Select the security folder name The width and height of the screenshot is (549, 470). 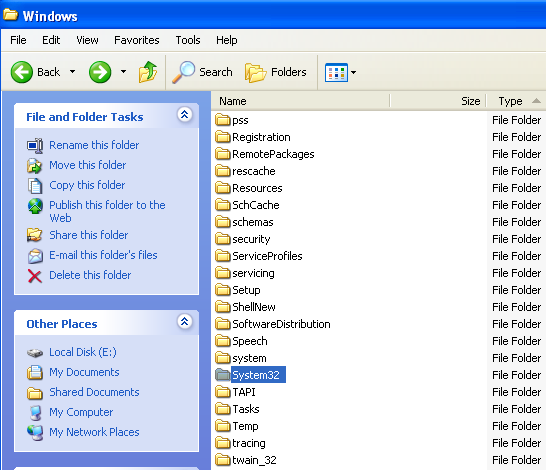tap(251, 239)
